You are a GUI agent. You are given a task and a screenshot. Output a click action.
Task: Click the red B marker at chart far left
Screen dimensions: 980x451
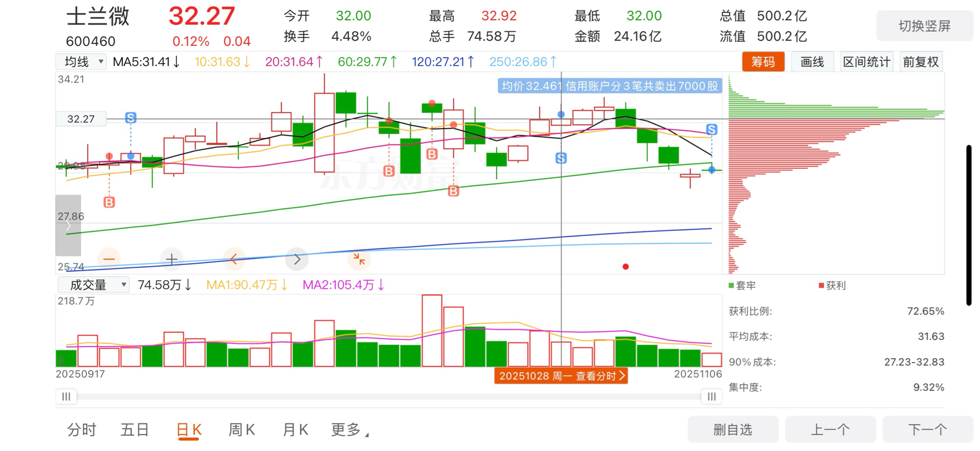[x=109, y=202]
